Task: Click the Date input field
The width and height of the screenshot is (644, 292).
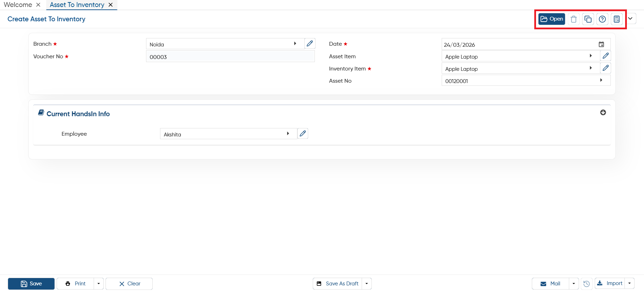Action: point(526,44)
